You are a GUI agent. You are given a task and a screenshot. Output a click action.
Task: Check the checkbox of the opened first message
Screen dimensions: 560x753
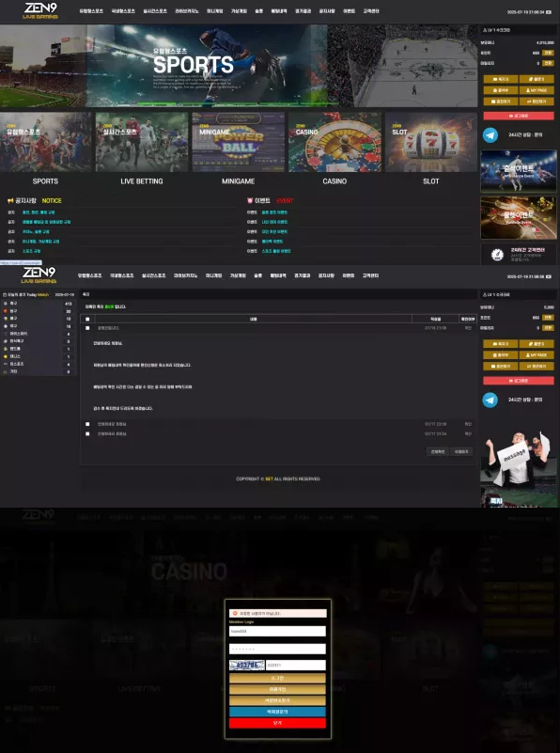[x=87, y=328]
